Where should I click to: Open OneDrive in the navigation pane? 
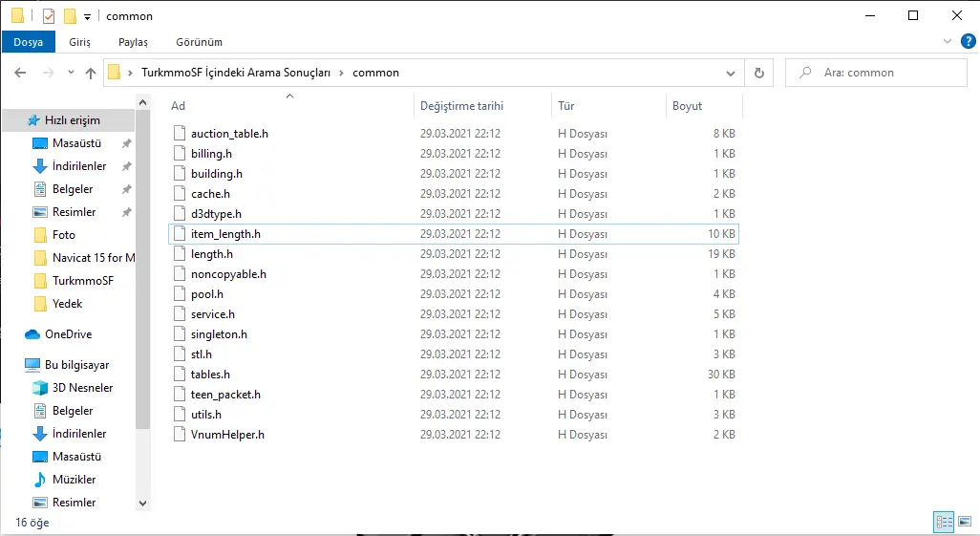click(x=68, y=334)
